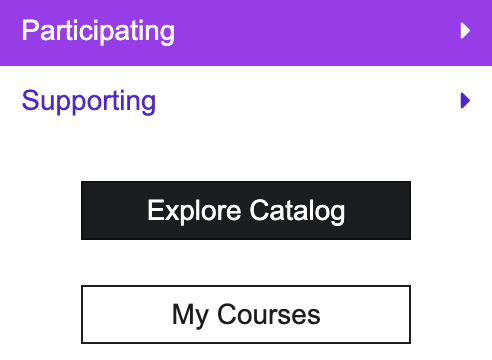
Task: Click the white outlined My Courses button
Action: [246, 314]
